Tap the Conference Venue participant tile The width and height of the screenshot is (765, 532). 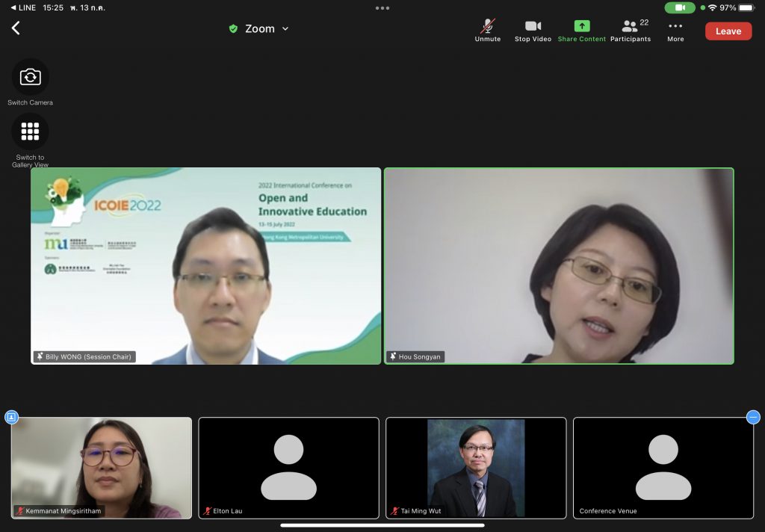(663, 467)
